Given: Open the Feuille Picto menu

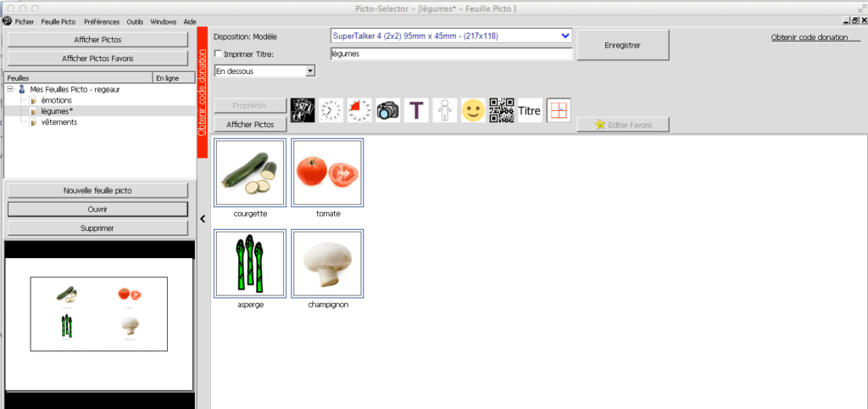Looking at the screenshot, I should tap(58, 21).
